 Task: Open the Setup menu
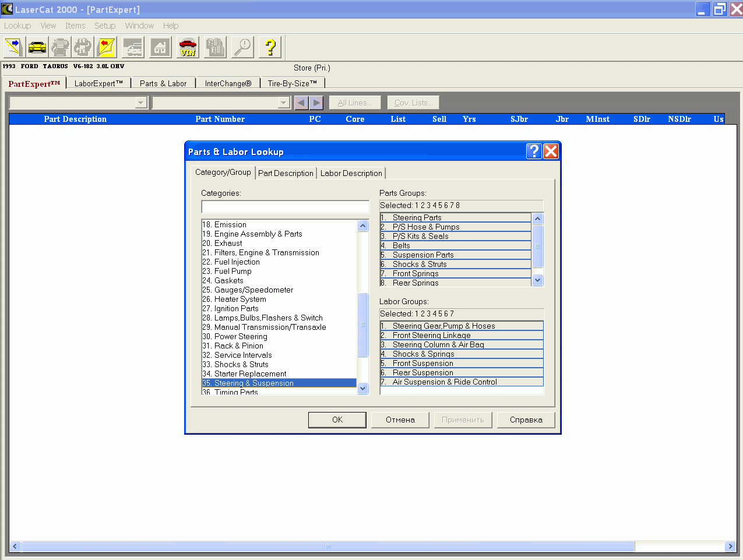105,26
